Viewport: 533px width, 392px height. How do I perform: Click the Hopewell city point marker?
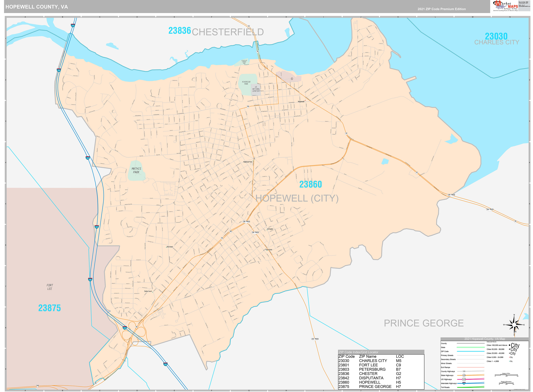coord(305,100)
